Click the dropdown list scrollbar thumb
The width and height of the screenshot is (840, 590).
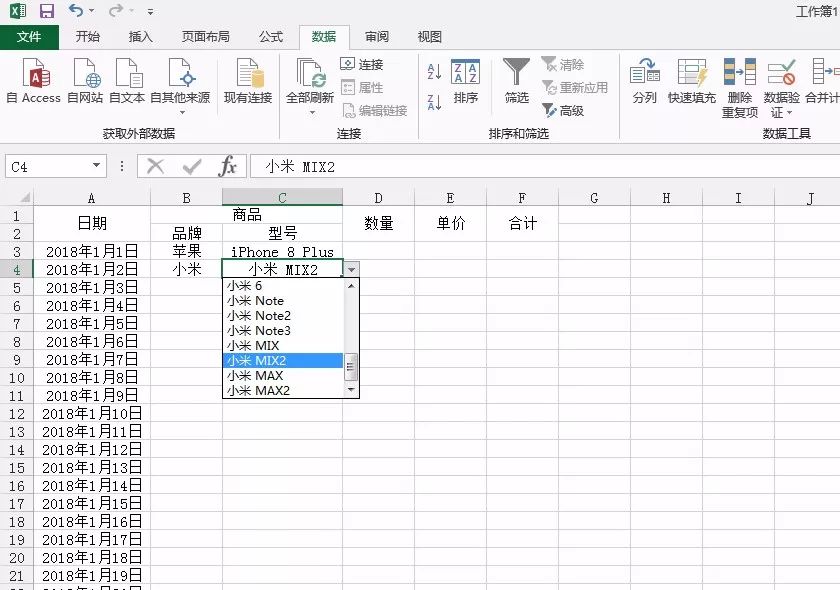point(351,367)
